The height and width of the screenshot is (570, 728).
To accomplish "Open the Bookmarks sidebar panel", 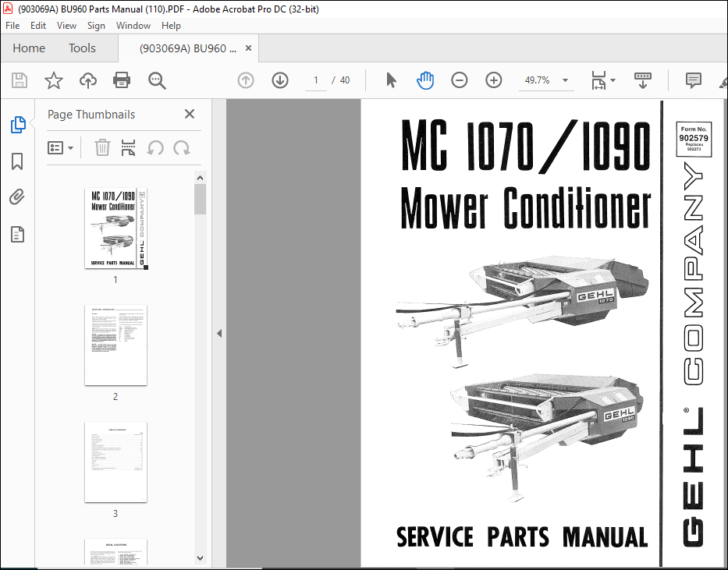I will [17, 161].
